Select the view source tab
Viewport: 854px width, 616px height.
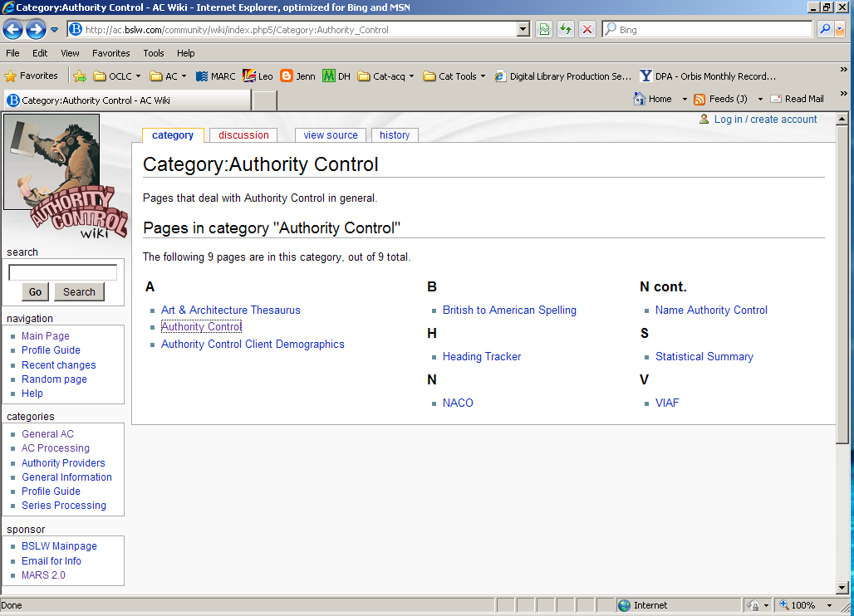coord(331,135)
